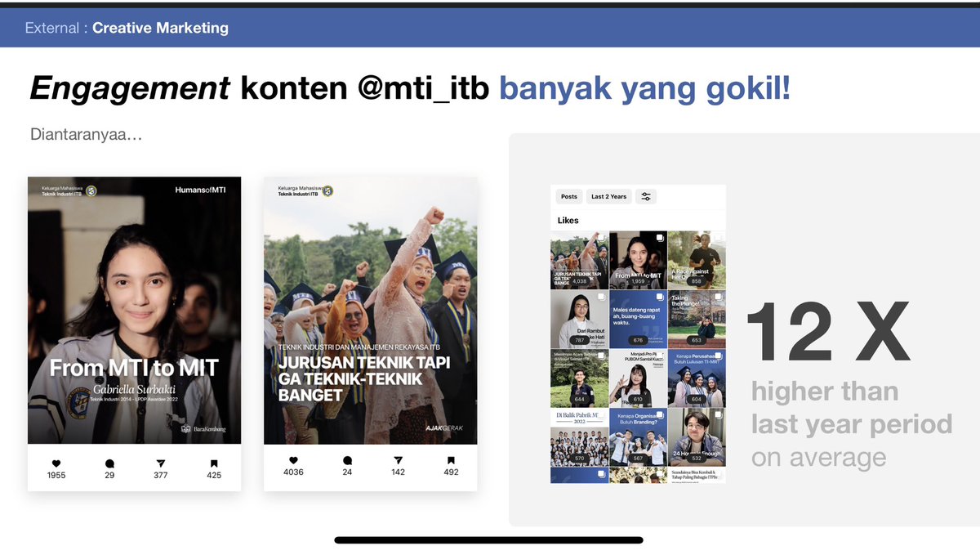Open comments on the 4036-likes graduation post
The image size is (980, 555).
pos(347,459)
